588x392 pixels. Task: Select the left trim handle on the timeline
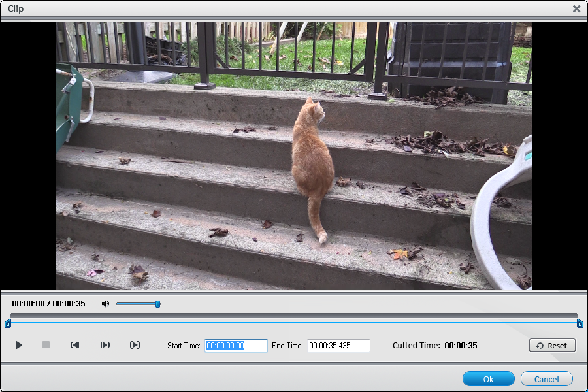(7, 323)
